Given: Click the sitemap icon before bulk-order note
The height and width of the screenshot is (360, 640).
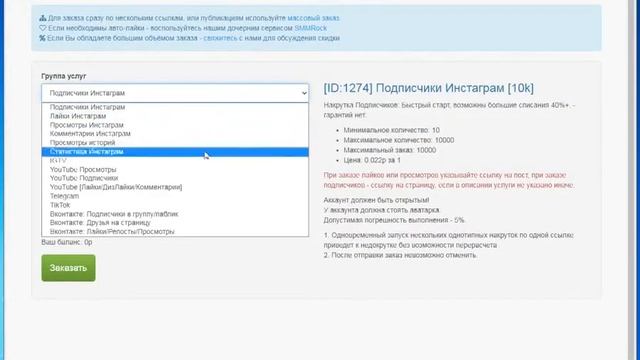Looking at the screenshot, I should point(43,18).
